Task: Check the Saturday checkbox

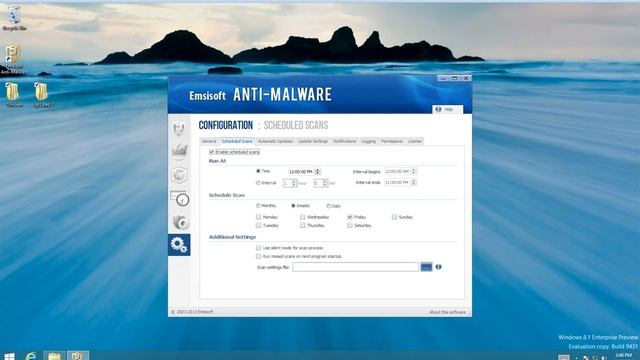Action: click(x=350, y=225)
